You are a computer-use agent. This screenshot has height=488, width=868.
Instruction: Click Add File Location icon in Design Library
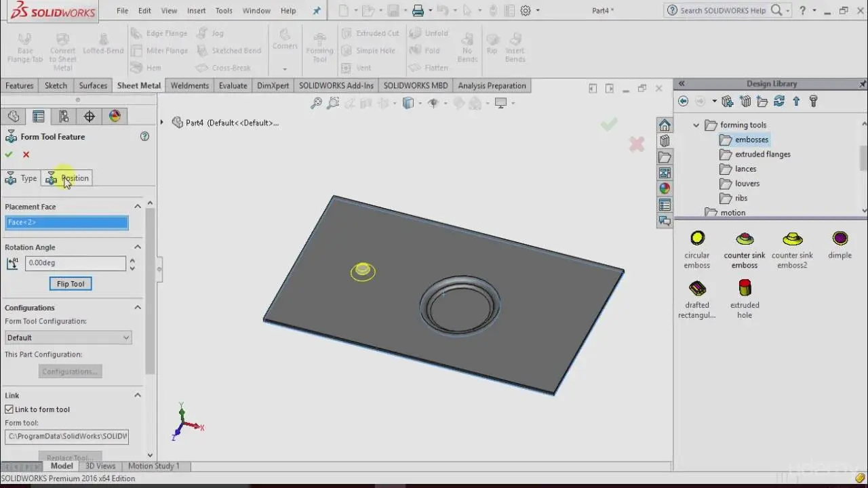(745, 101)
